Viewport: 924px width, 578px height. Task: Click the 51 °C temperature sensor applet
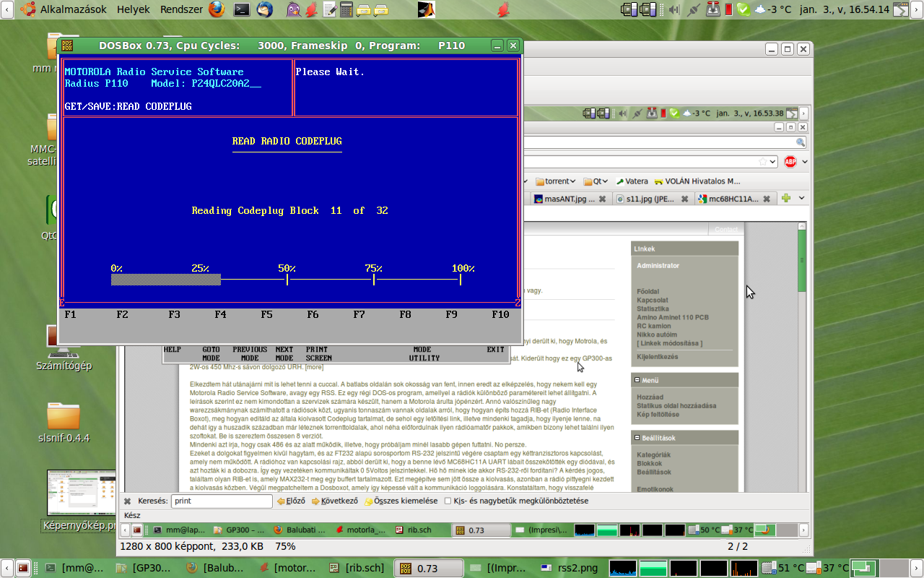coord(783,568)
